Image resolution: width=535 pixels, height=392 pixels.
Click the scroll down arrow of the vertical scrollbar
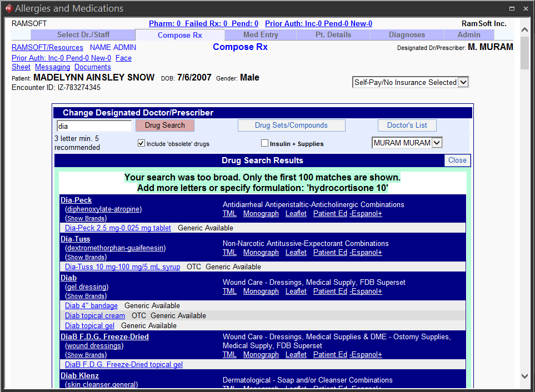[525, 376]
